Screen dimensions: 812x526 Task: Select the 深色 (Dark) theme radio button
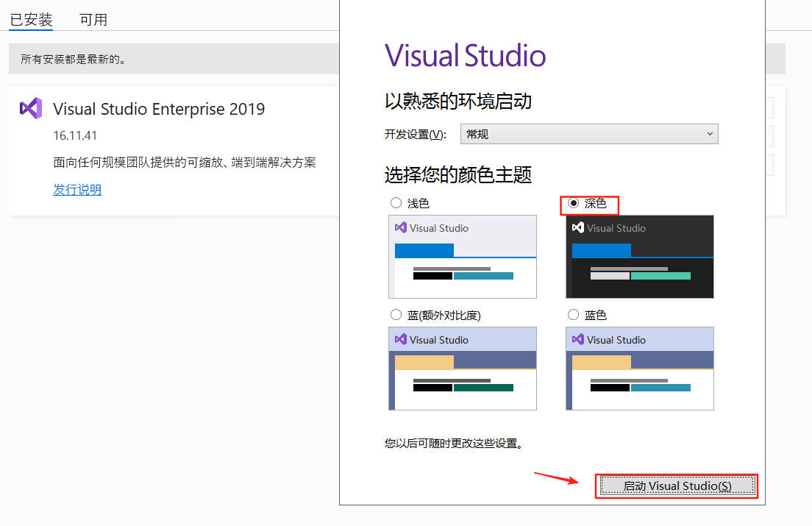(573, 203)
